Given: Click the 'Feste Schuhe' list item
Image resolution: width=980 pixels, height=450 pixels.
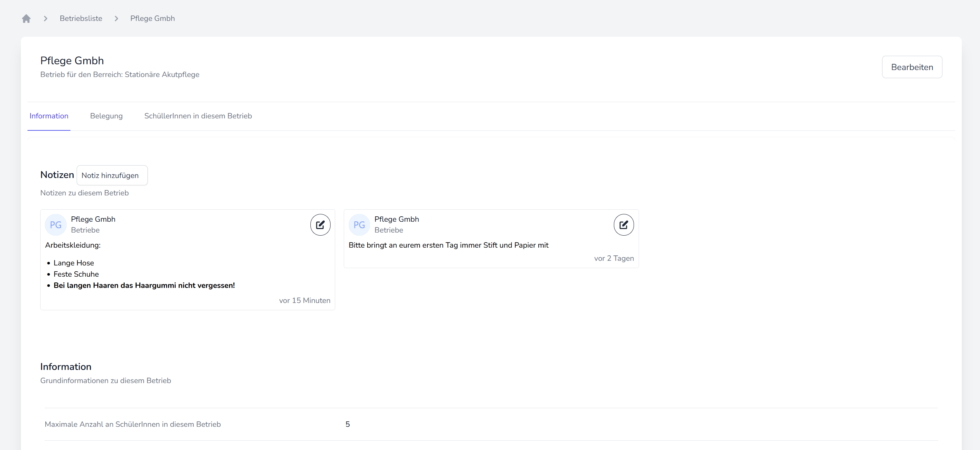Looking at the screenshot, I should click(76, 274).
